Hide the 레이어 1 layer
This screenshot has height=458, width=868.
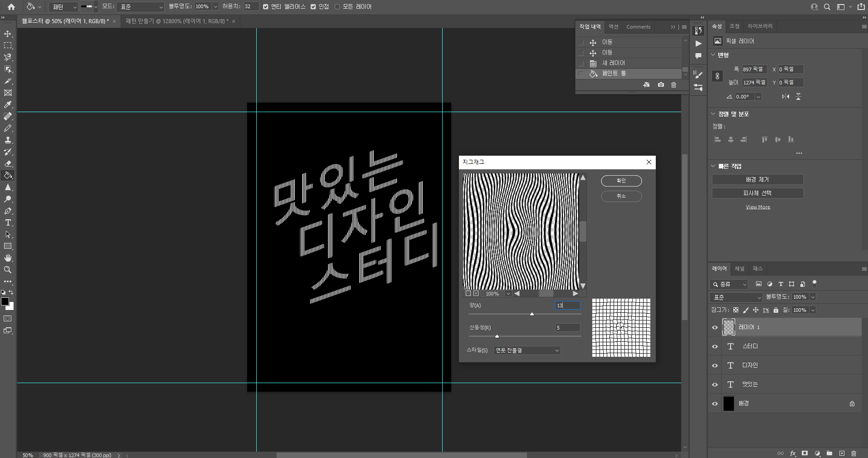715,327
